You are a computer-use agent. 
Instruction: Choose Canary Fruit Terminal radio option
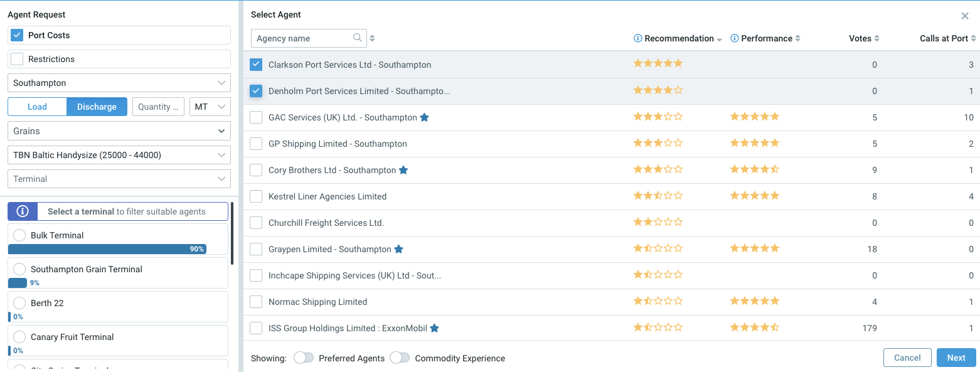19,337
